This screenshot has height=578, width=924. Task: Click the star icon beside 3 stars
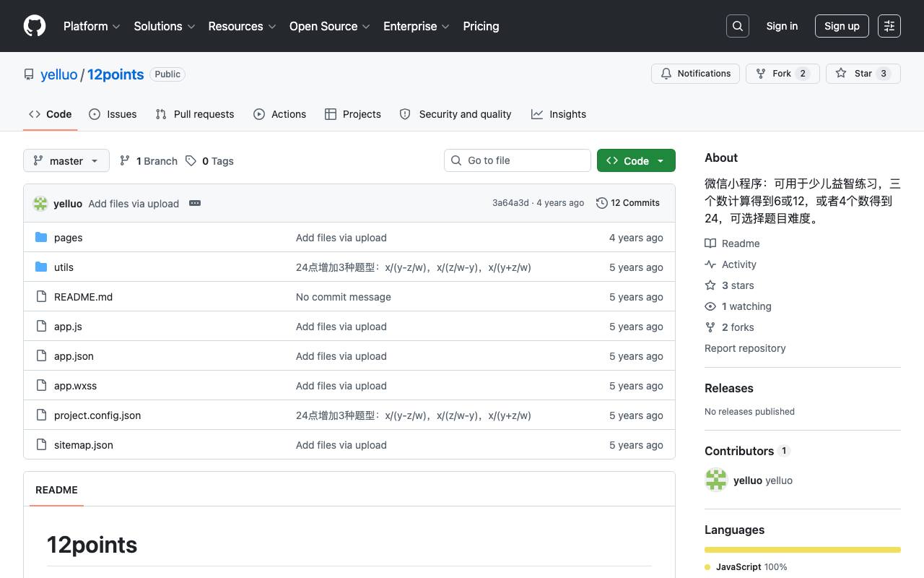point(710,285)
